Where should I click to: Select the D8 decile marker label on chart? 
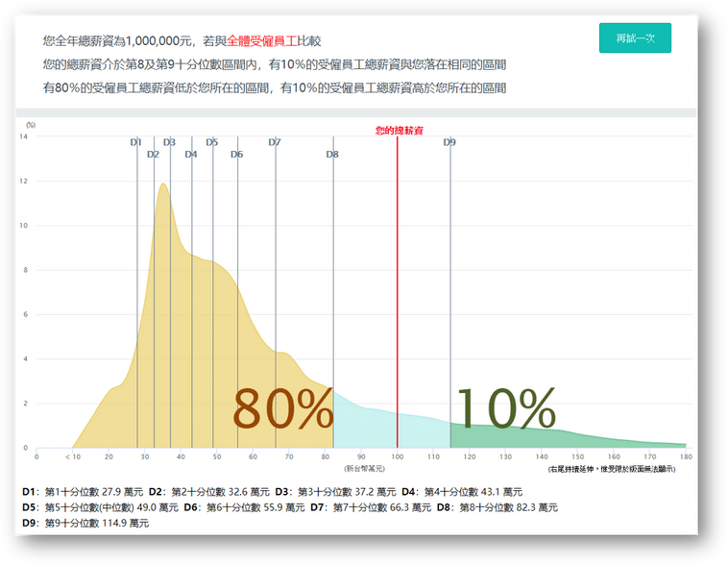(332, 155)
